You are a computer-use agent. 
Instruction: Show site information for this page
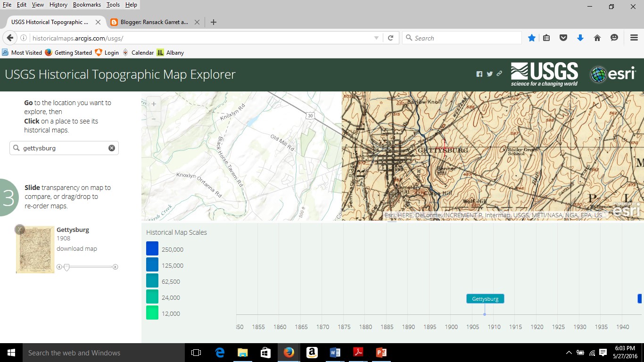click(x=24, y=38)
